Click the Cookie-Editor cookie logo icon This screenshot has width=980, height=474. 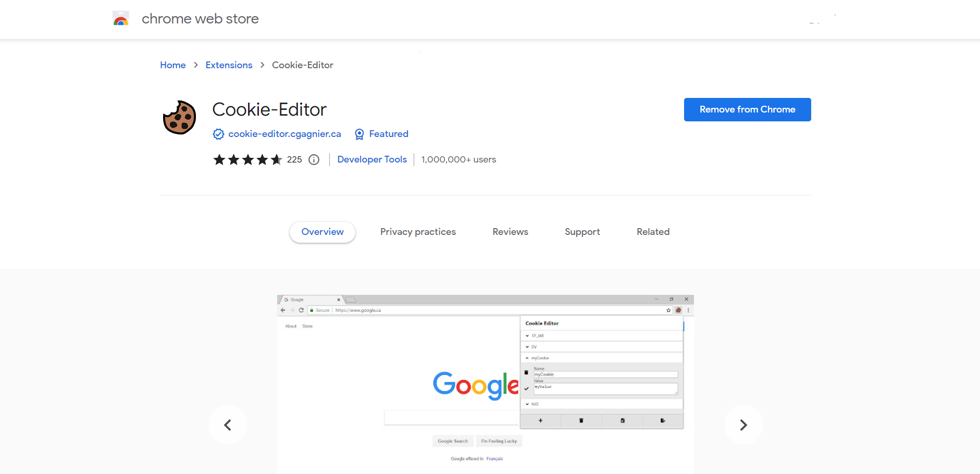click(180, 118)
